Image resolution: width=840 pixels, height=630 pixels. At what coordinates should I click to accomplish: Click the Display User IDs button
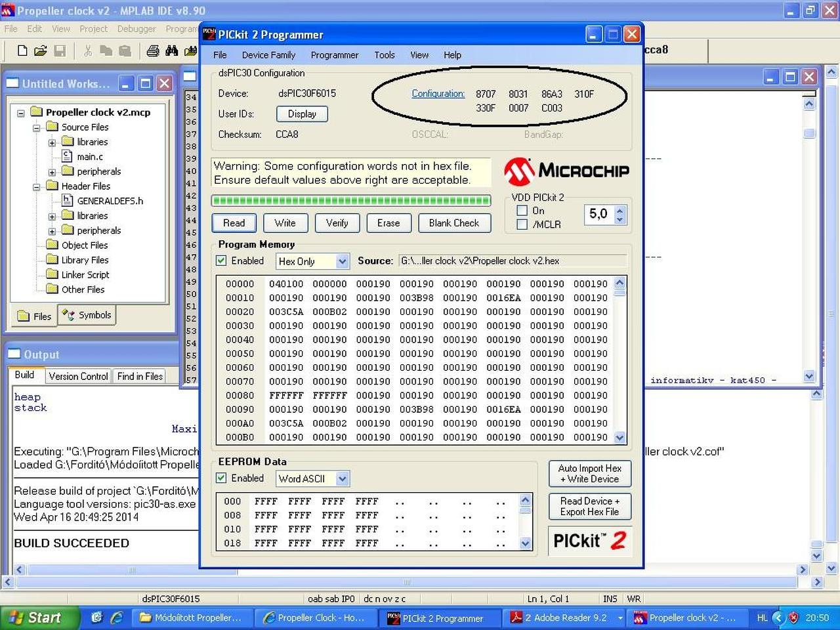point(302,114)
